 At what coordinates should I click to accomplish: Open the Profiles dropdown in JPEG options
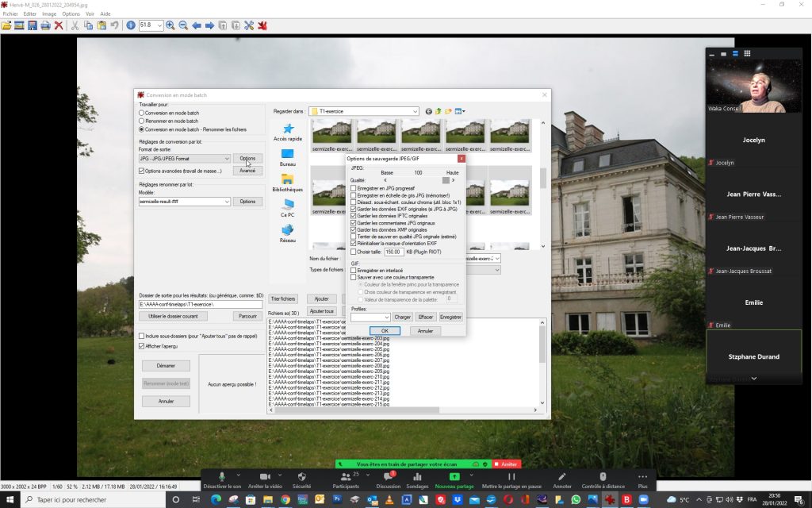click(370, 317)
